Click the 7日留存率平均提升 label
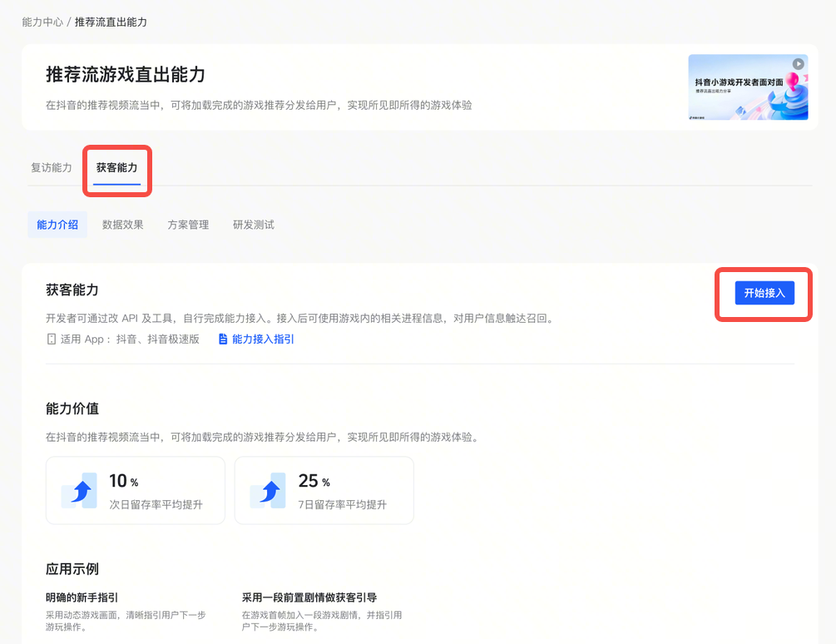 342,505
